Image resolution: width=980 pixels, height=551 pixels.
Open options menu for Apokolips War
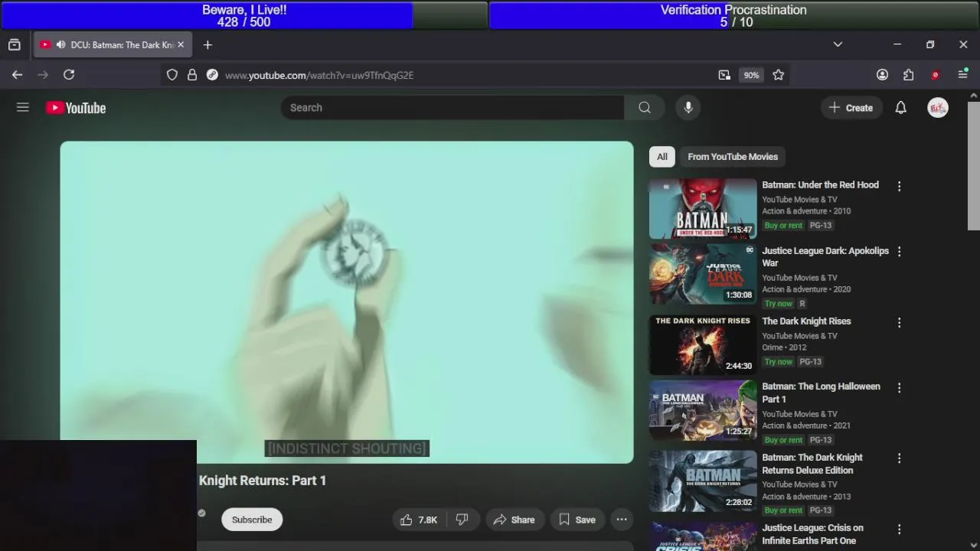point(899,252)
